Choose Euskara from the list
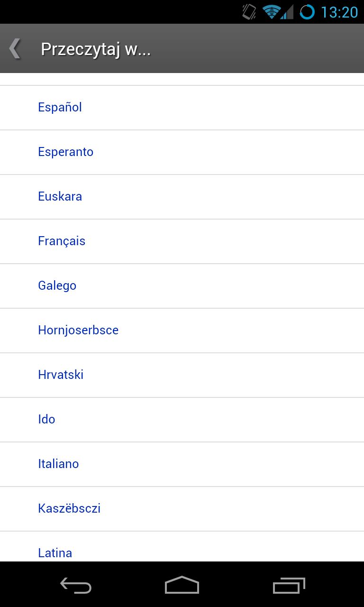Screen dimensions: 364x607 click(182, 197)
